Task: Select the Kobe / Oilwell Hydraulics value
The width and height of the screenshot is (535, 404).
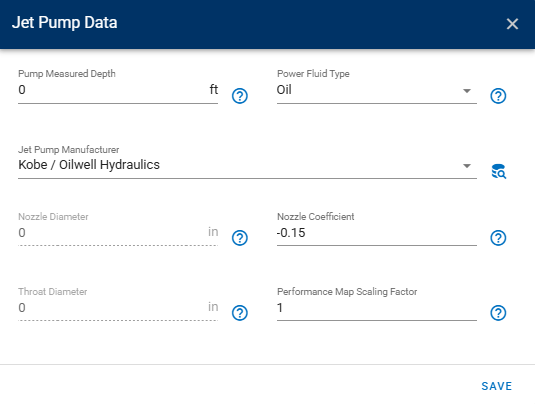Action: 89,165
